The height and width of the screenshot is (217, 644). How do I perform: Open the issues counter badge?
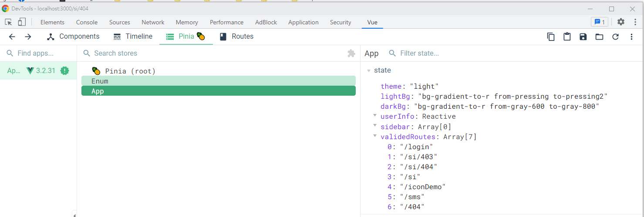pos(600,22)
